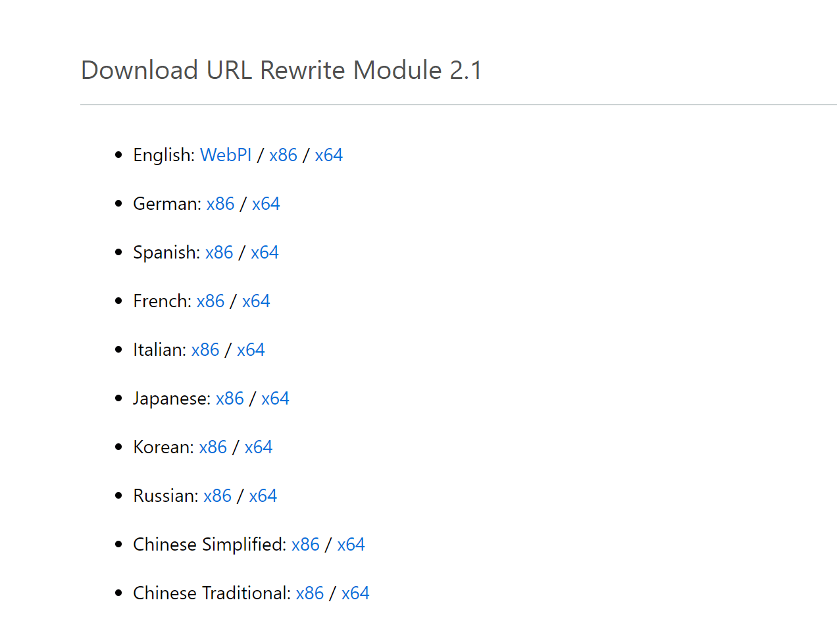Download the French x86 installer
Viewport: 837px width, 644px height.
pyautogui.click(x=211, y=301)
